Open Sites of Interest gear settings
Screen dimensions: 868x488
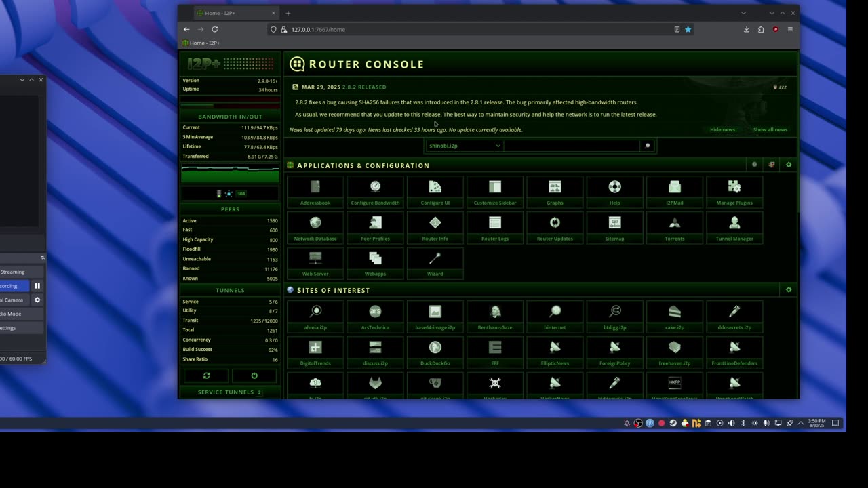788,289
